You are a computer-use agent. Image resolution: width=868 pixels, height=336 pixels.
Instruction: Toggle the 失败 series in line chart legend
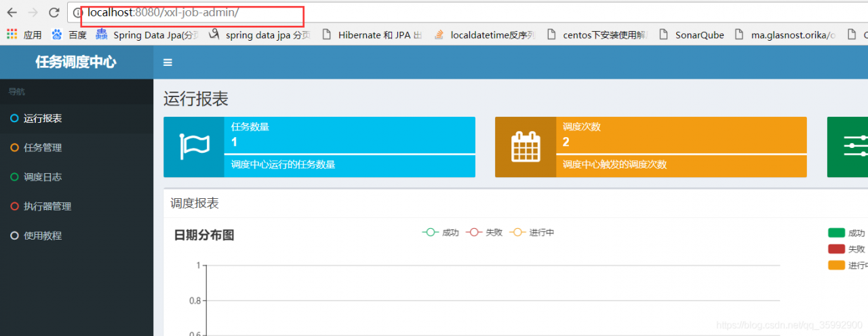(484, 232)
